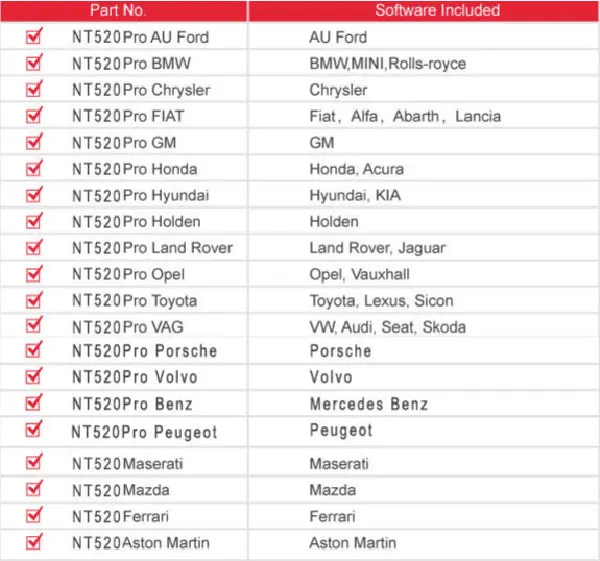Uncheck the NT520Pro Honda checkbox

tap(34, 168)
